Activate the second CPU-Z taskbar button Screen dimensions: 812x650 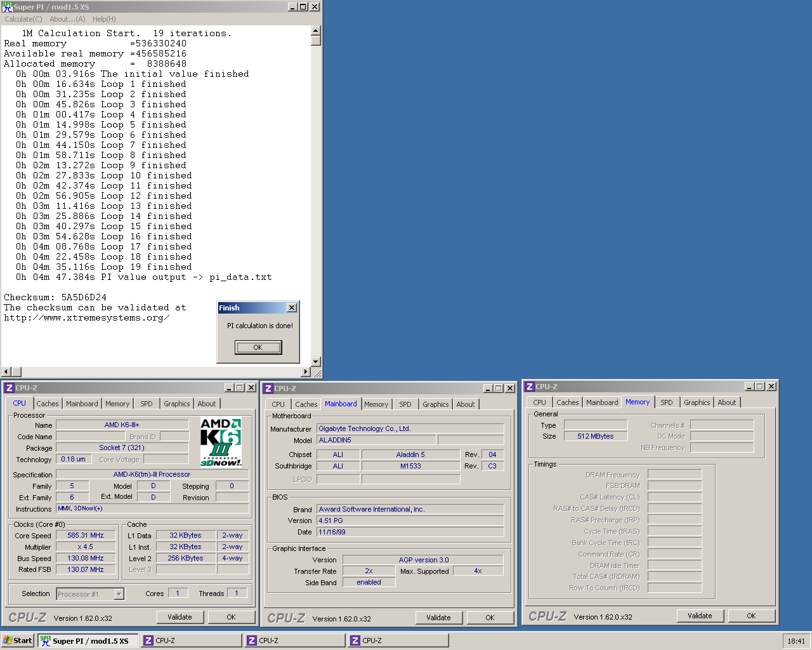click(295, 640)
